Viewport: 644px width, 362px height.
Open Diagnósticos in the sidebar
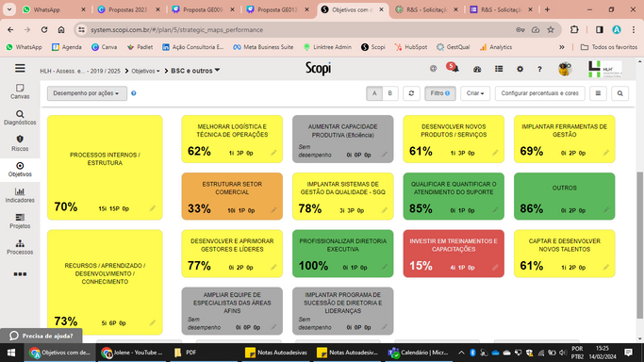coord(20,118)
